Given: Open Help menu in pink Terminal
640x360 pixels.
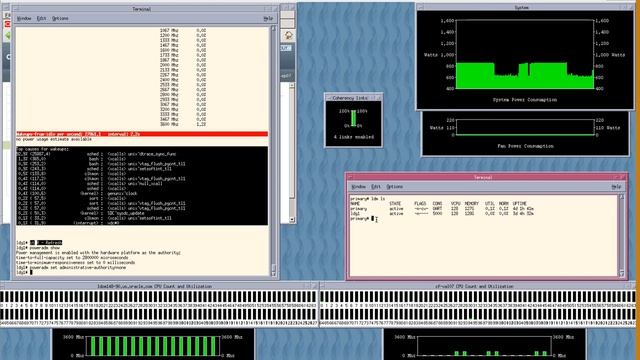Looking at the screenshot, I should pos(616,187).
